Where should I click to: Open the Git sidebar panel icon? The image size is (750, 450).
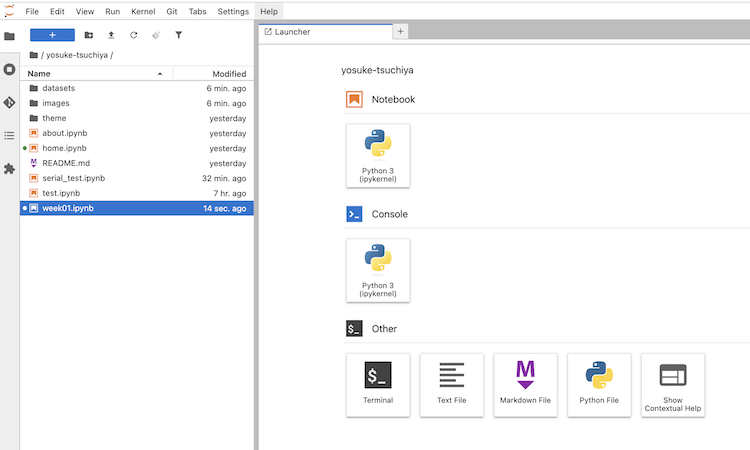pos(9,102)
